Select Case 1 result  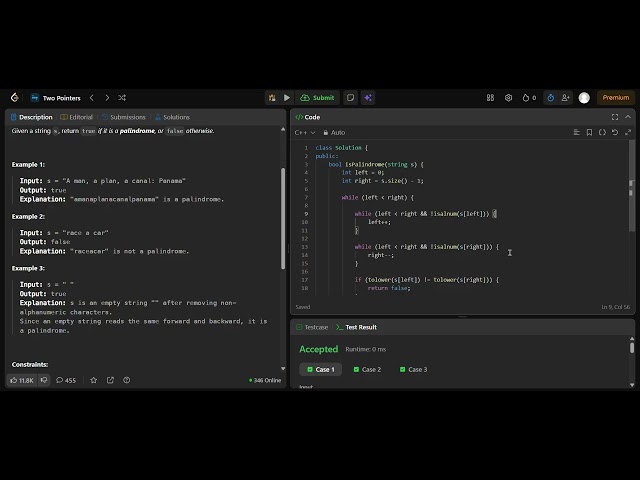point(321,369)
